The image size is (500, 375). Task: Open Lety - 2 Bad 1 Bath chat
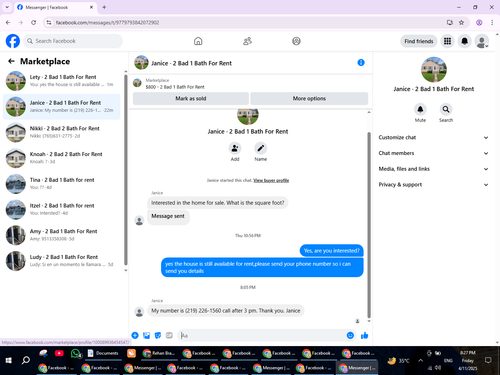click(x=62, y=81)
